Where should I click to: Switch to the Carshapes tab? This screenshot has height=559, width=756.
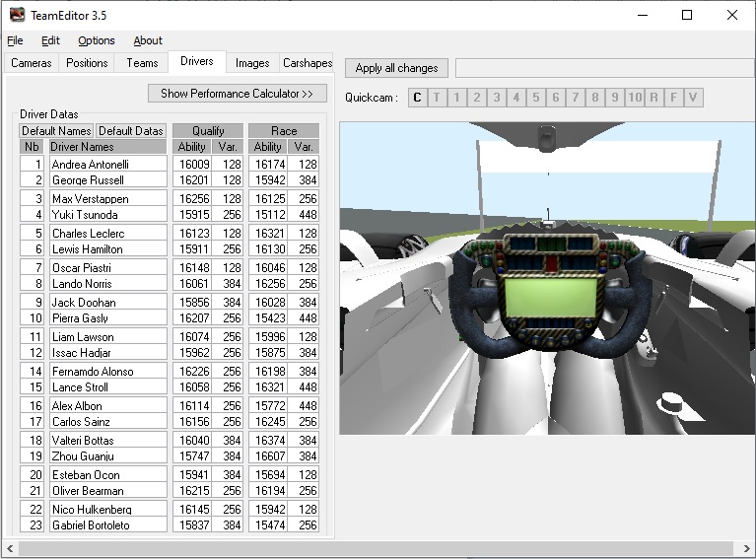(308, 63)
